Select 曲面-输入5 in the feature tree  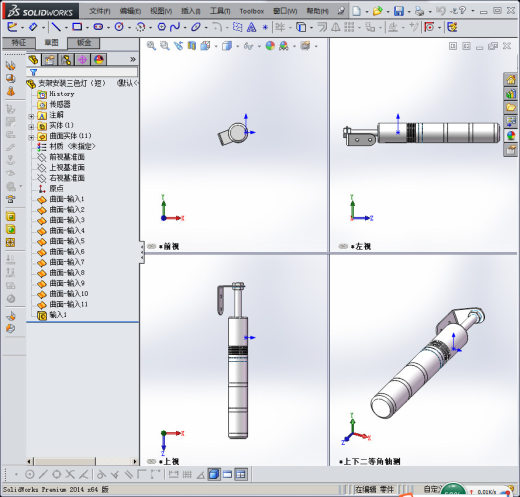coord(67,241)
